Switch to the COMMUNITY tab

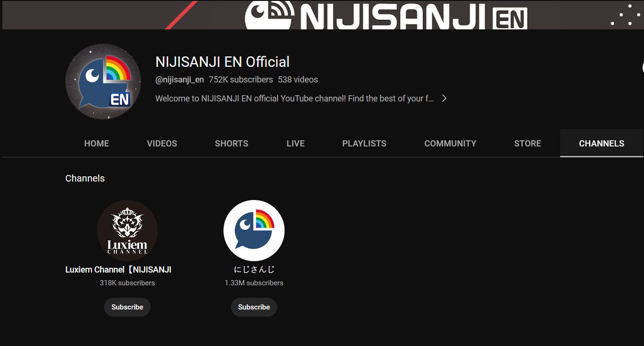[450, 143]
